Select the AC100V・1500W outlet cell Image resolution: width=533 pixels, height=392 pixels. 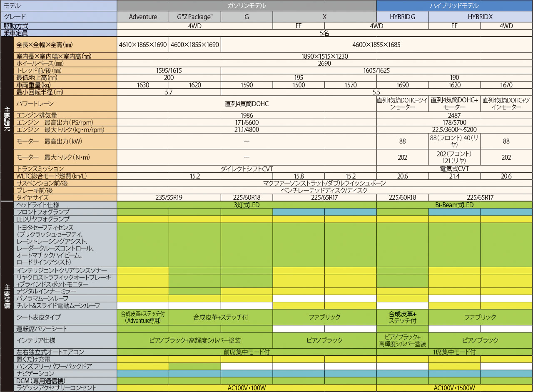pyautogui.click(x=455, y=388)
